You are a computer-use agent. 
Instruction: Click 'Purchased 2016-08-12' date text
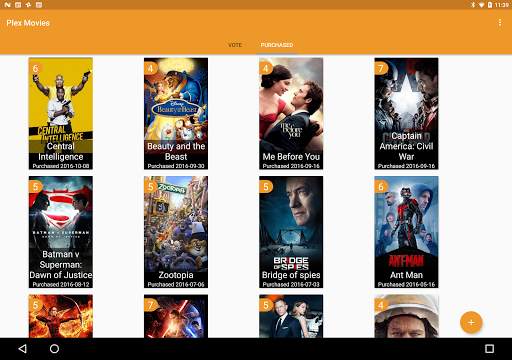pos(61,284)
